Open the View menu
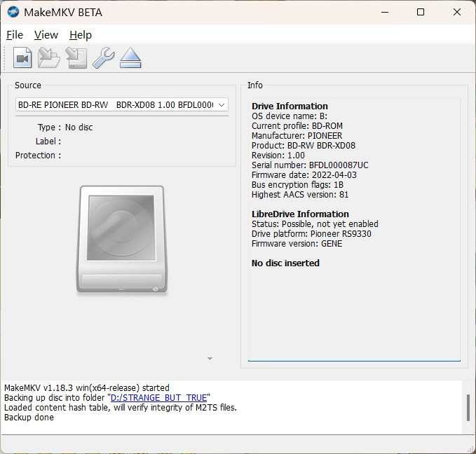This screenshot has height=454, width=476. coord(46,35)
